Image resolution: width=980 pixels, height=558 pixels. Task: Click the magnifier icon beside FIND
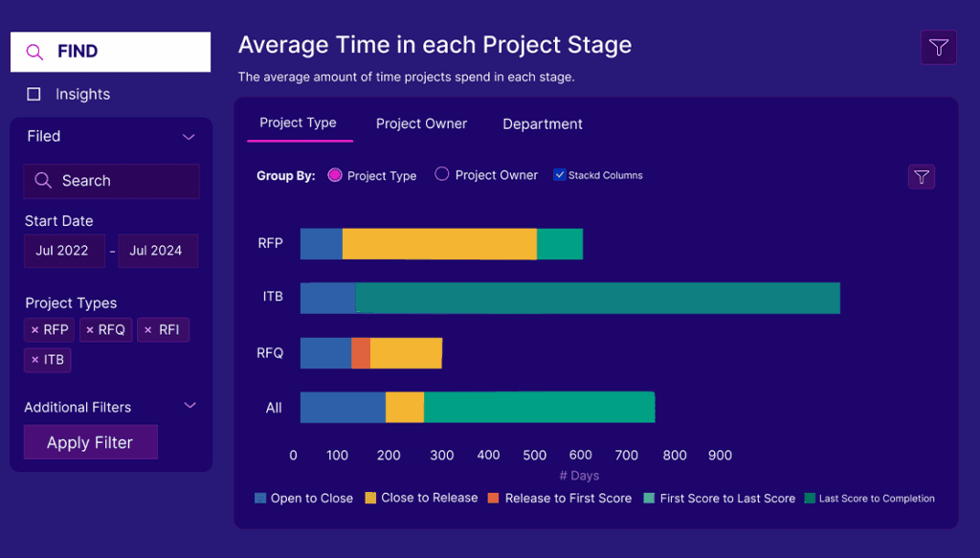pyautogui.click(x=34, y=53)
